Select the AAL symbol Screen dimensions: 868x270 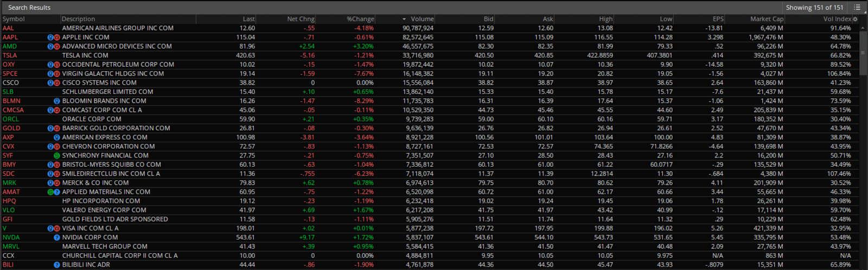[8, 28]
